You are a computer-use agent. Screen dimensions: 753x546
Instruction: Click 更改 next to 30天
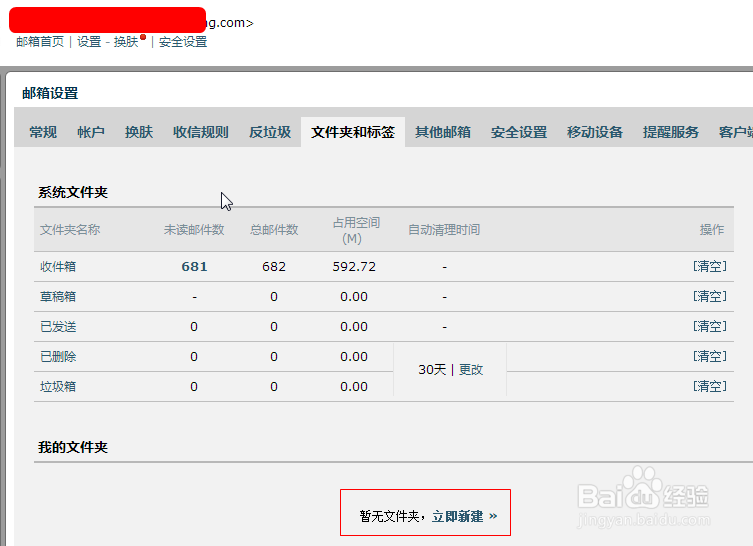pos(471,369)
